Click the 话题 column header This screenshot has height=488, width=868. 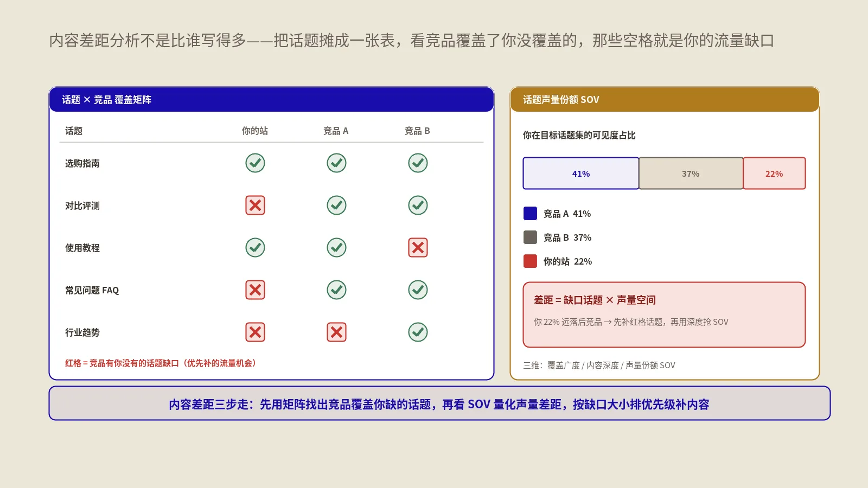click(x=74, y=131)
